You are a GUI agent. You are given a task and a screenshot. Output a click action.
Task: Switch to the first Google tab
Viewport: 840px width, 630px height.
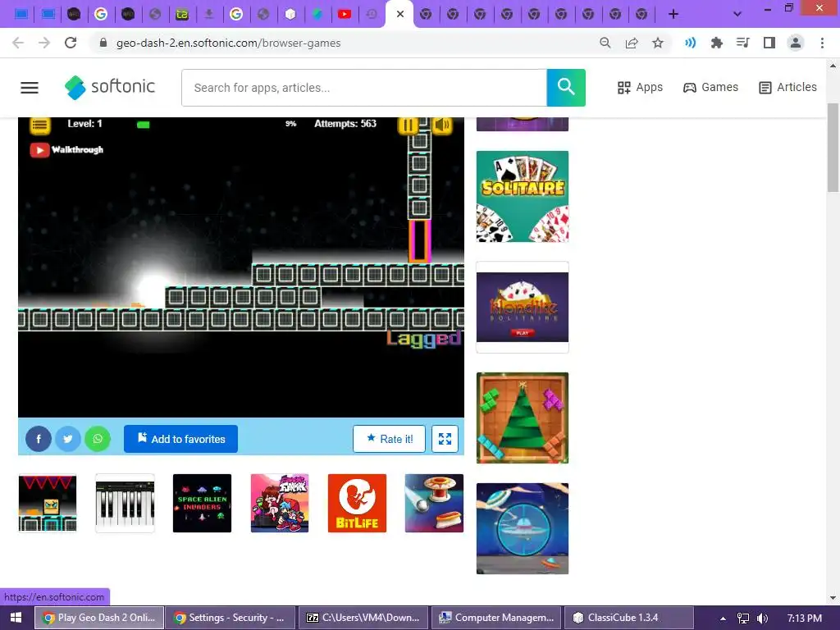click(101, 14)
